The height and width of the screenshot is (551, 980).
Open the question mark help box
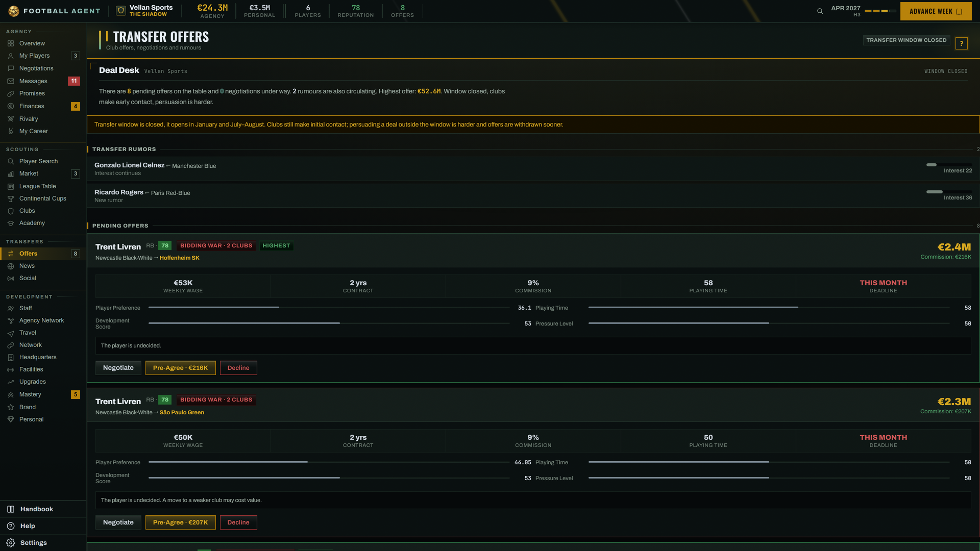[x=962, y=43]
